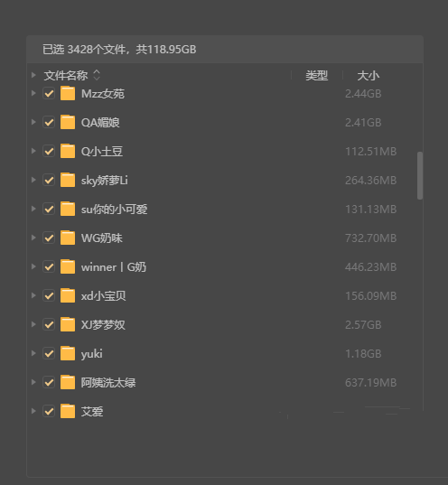Screen dimensions: 448x485
Task: Click the 类型 column header
Action: (x=316, y=76)
